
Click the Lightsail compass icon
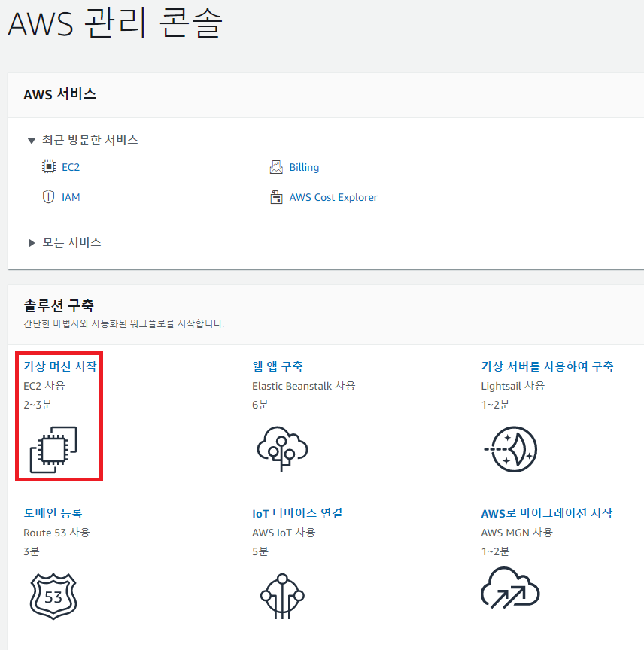511,449
